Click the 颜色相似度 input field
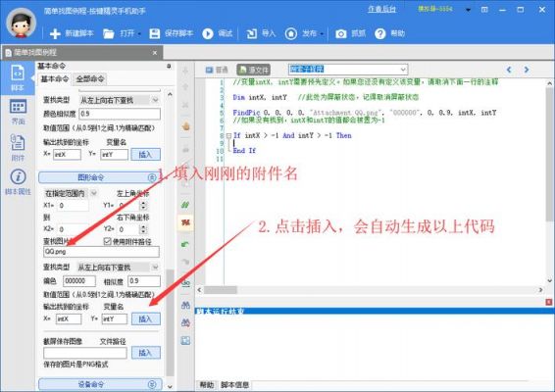 pos(120,114)
